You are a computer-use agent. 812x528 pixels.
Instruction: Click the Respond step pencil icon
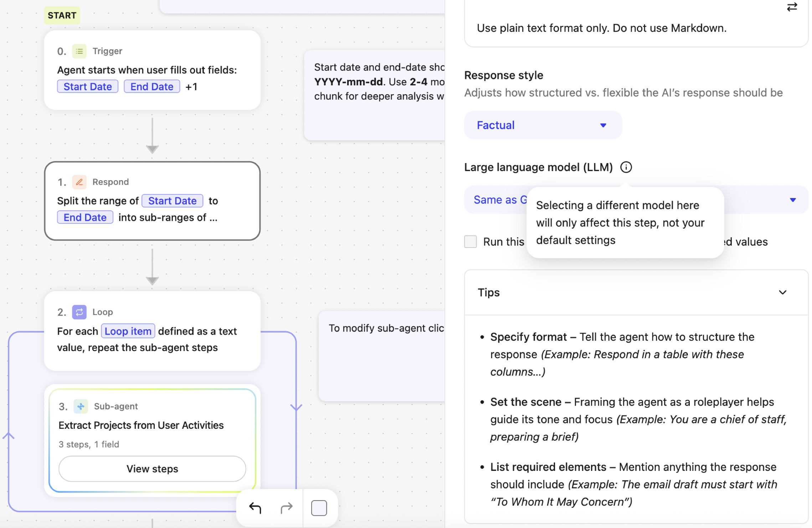[79, 182]
